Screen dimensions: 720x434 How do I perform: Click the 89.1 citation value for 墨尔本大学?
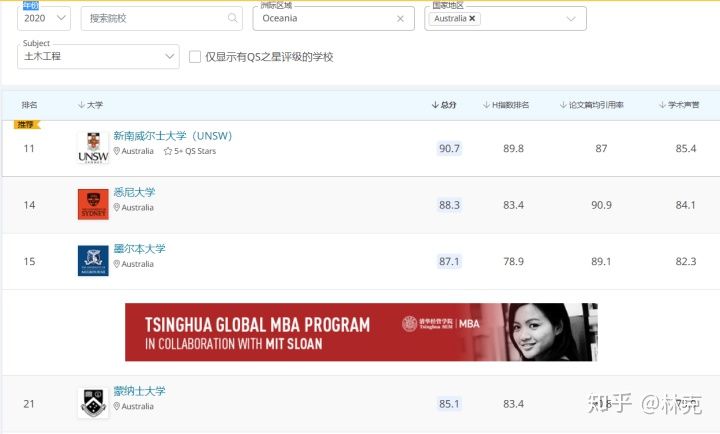pos(601,261)
